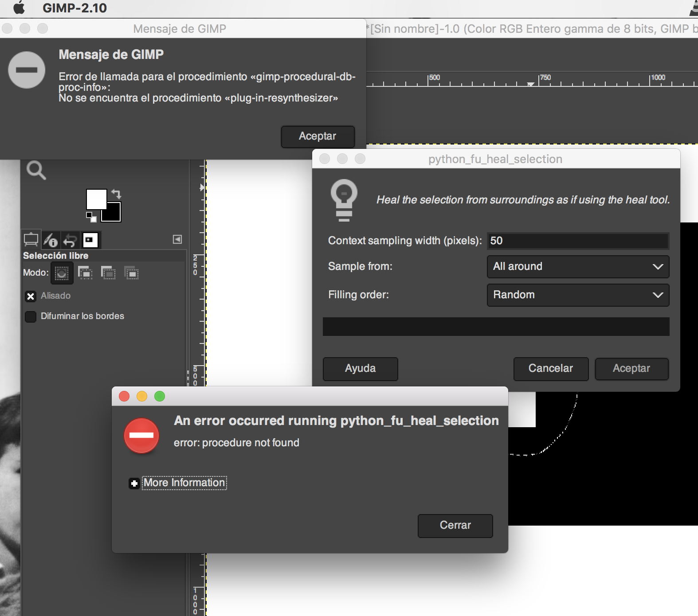
Task: Swap foreground and background colors
Action: [x=116, y=194]
